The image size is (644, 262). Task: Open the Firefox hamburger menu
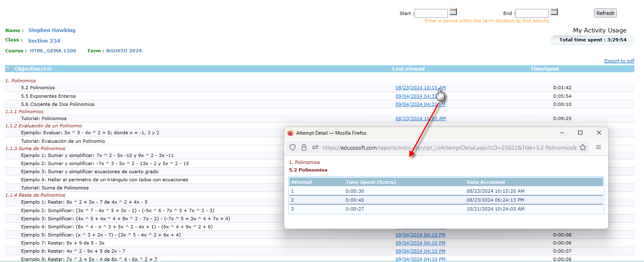pyautogui.click(x=598, y=148)
